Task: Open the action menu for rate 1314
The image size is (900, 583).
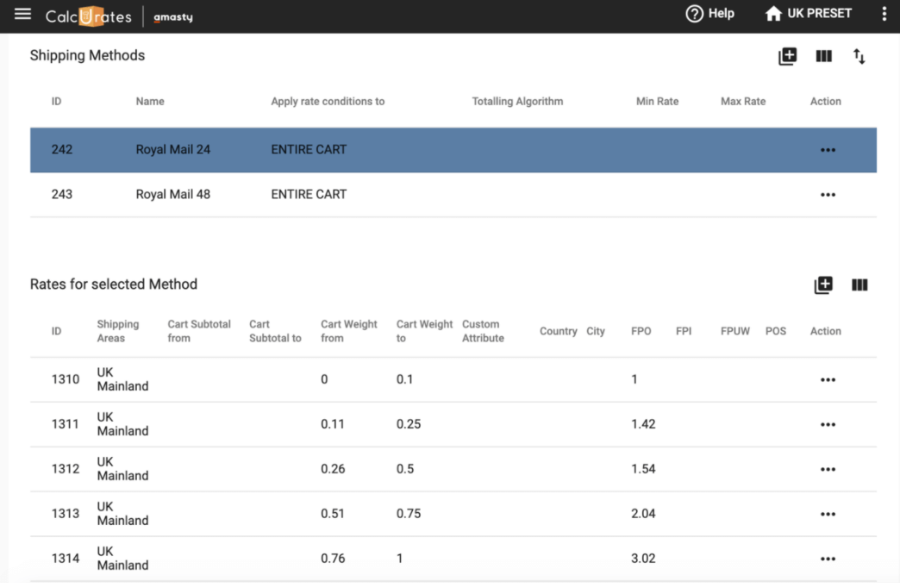Action: click(827, 558)
